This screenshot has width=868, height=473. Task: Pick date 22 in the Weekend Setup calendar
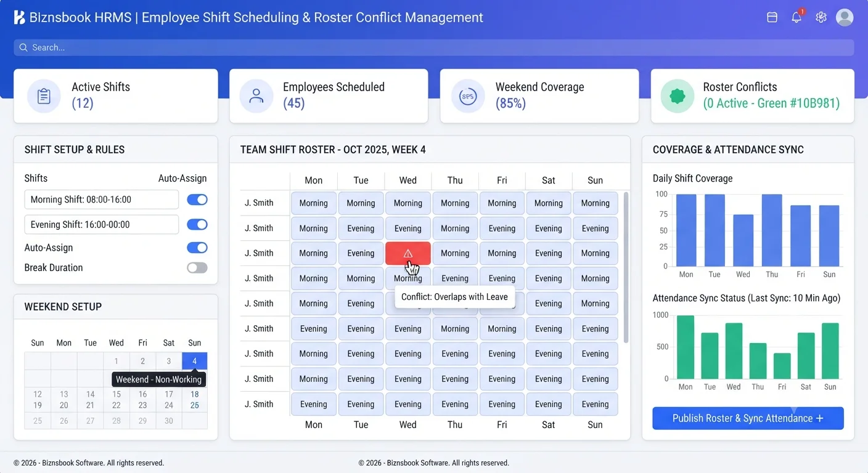pyautogui.click(x=117, y=405)
